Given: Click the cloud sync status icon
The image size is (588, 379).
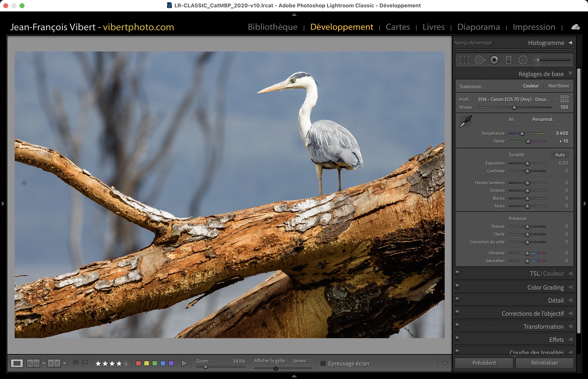Looking at the screenshot, I should click(575, 27).
